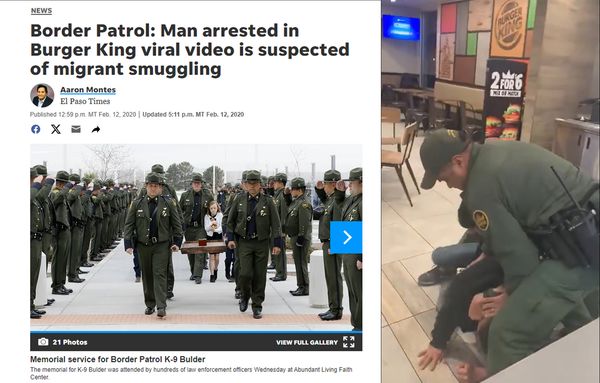Open the NEWS section link
This screenshot has height=383, width=600.
point(41,11)
